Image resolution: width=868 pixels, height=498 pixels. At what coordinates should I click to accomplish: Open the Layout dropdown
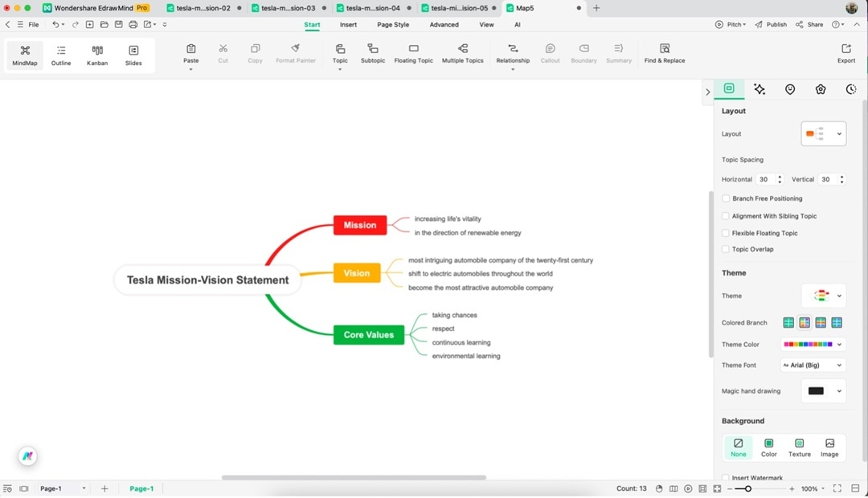pos(823,134)
